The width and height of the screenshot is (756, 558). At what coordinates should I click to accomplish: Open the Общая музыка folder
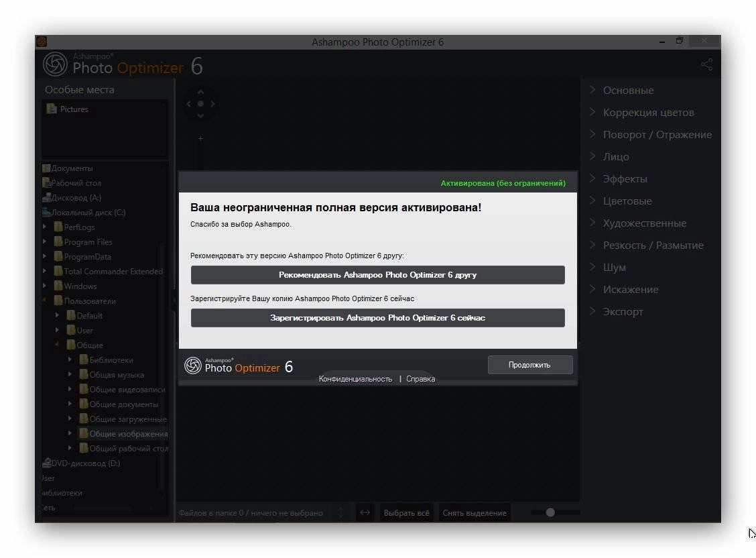pos(111,375)
